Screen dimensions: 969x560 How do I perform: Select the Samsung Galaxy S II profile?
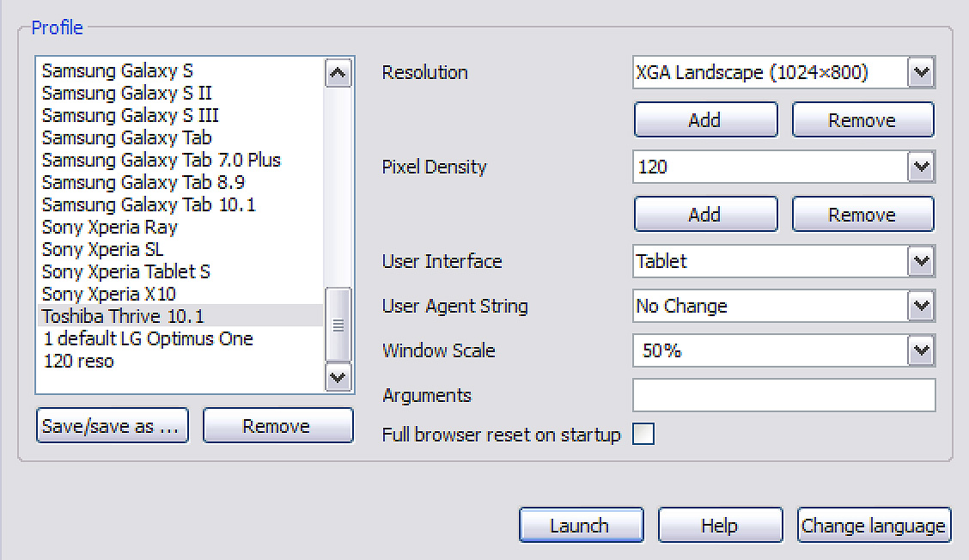coord(180,94)
